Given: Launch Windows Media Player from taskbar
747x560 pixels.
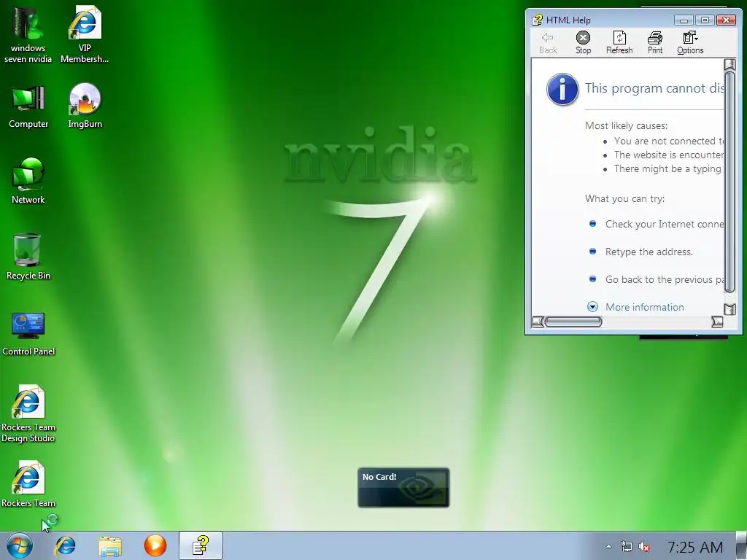Looking at the screenshot, I should tap(155, 545).
